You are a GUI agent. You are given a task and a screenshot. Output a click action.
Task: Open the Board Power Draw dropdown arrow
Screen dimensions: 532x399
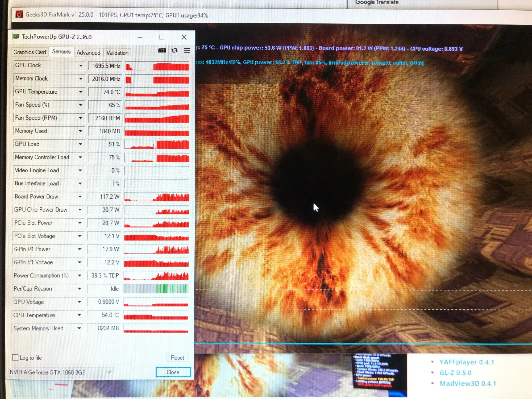pos(80,197)
